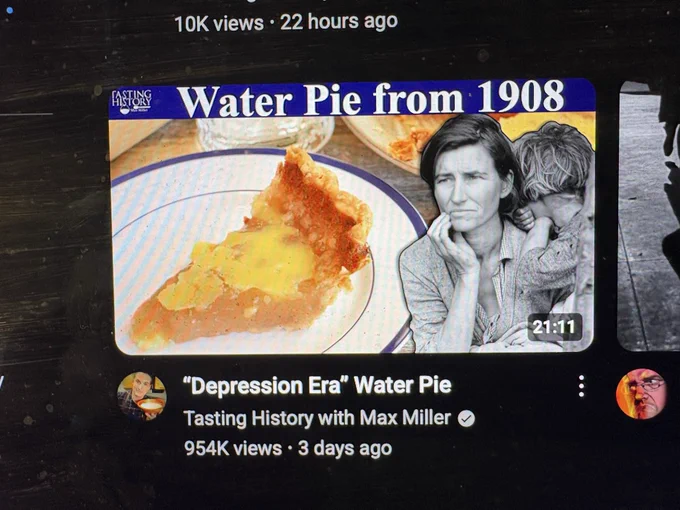Click the 954K views text

pyautogui.click(x=233, y=448)
